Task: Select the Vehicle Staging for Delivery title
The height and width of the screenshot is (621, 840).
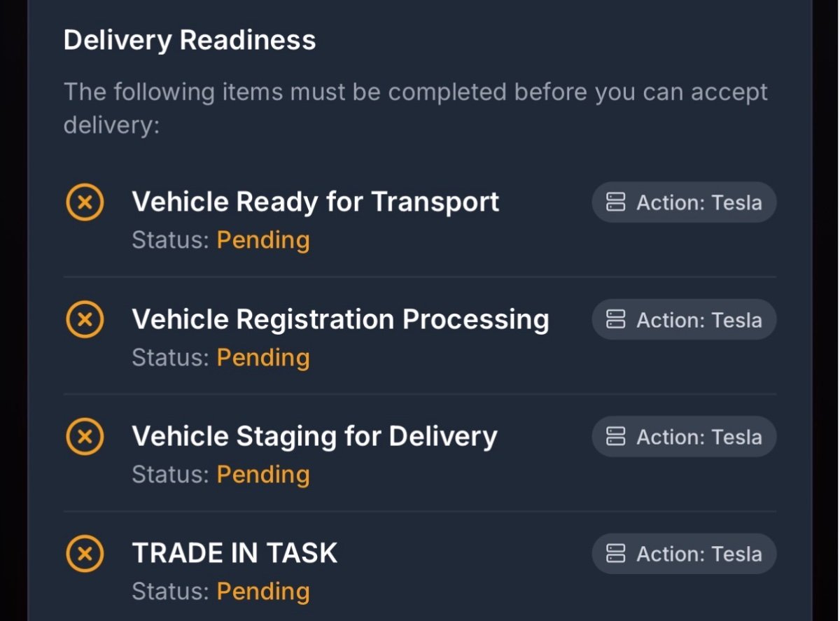Action: coord(314,437)
